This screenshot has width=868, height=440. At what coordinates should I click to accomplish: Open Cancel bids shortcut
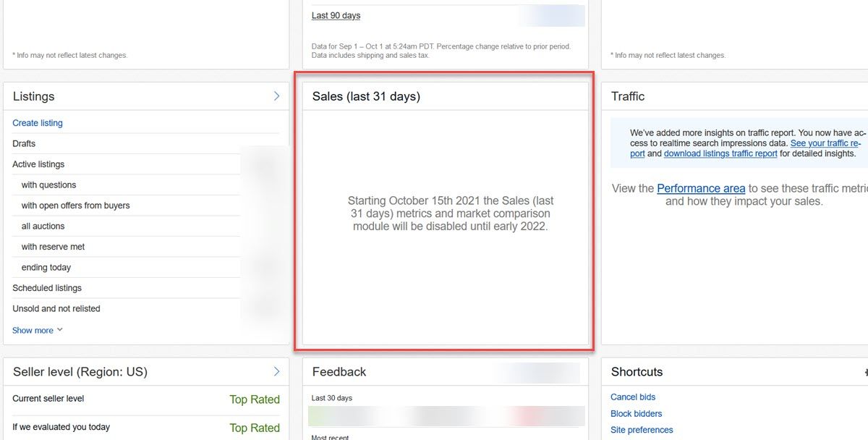[x=633, y=397]
